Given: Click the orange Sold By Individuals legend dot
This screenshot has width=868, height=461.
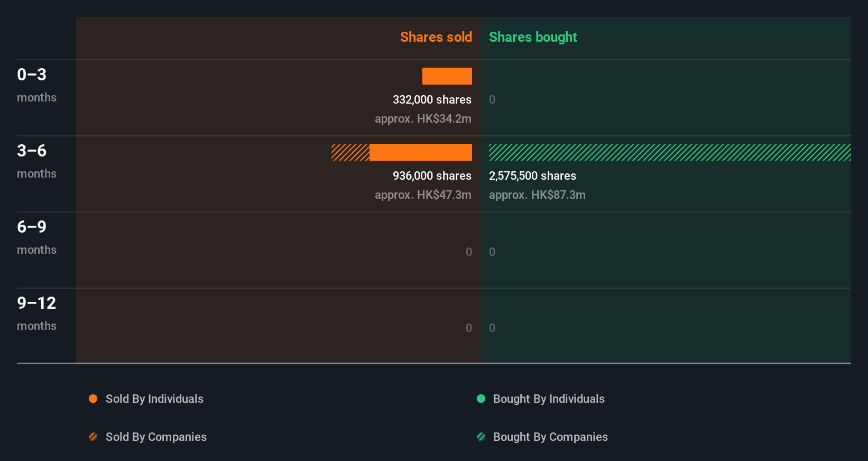Looking at the screenshot, I should 93,399.
